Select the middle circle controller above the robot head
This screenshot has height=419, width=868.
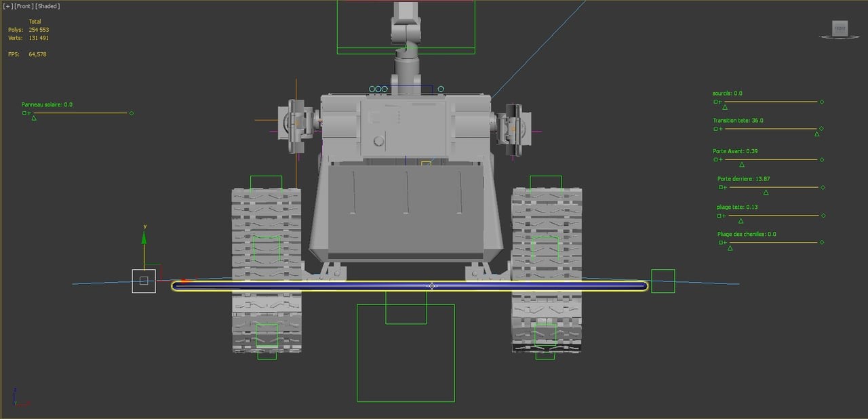(x=378, y=88)
